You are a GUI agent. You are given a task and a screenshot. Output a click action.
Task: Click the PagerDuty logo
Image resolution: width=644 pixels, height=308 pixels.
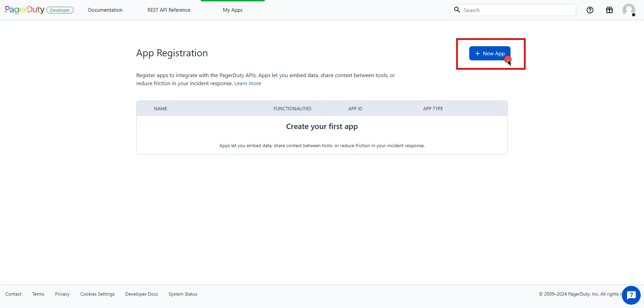coord(24,9)
